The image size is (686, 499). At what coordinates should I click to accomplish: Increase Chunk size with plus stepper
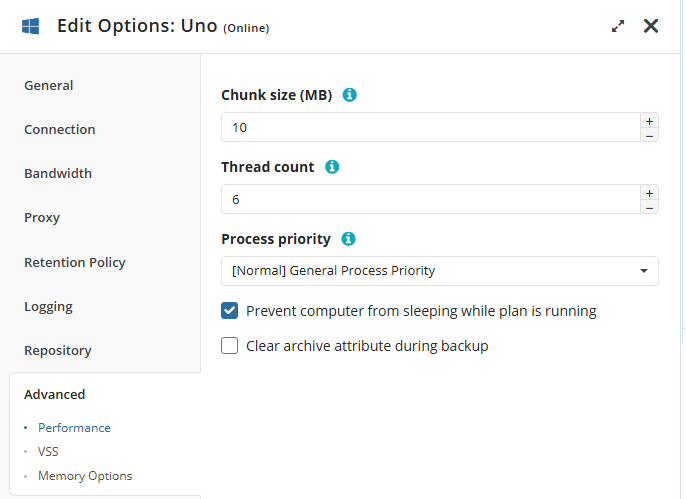coord(649,120)
